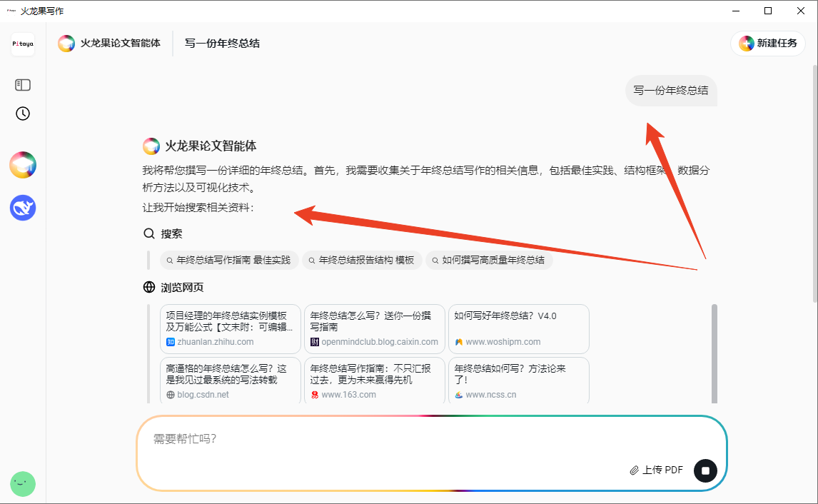Click the 写一份年终总结 title in header
This screenshot has width=818, height=504.
222,44
